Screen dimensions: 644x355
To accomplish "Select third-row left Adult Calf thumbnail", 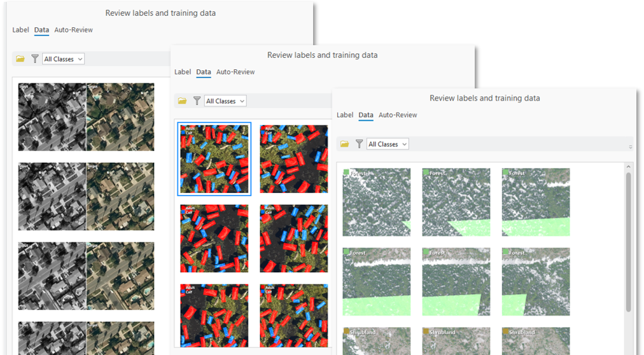I will 214,316.
